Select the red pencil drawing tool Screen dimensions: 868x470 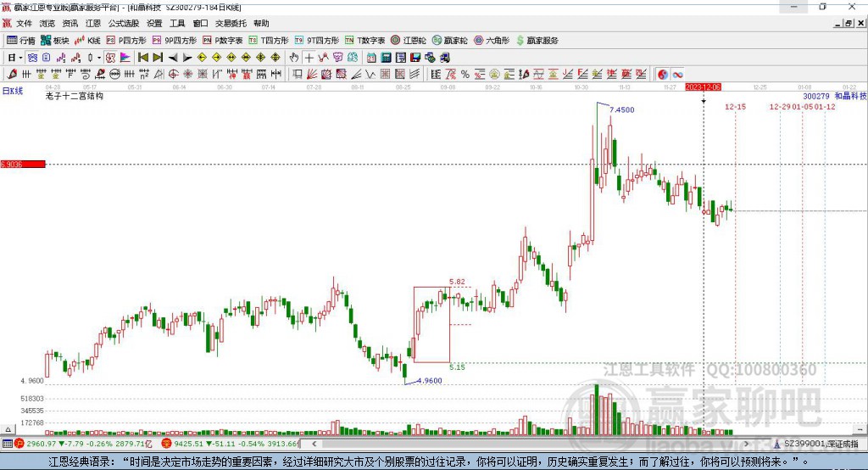pos(12,74)
